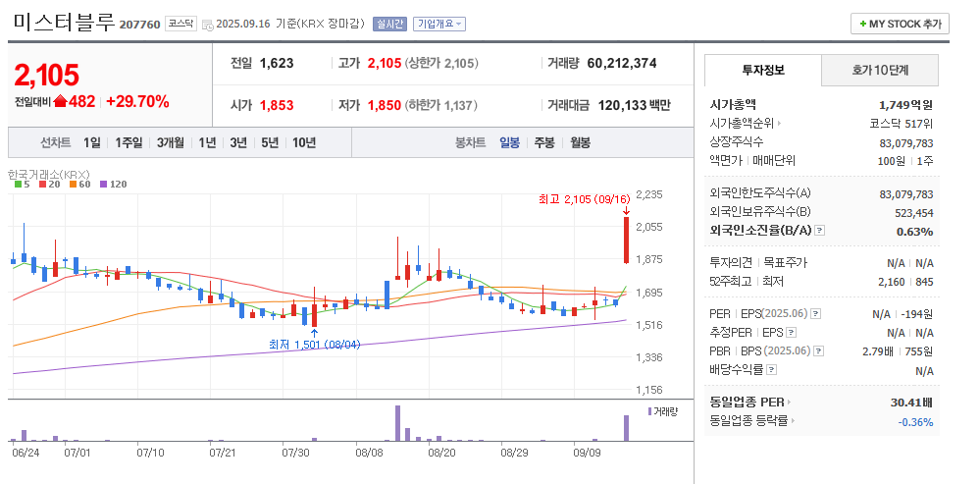980x484 pixels.
Task: Add stock via MY STOCK 추가 button
Action: (x=900, y=24)
